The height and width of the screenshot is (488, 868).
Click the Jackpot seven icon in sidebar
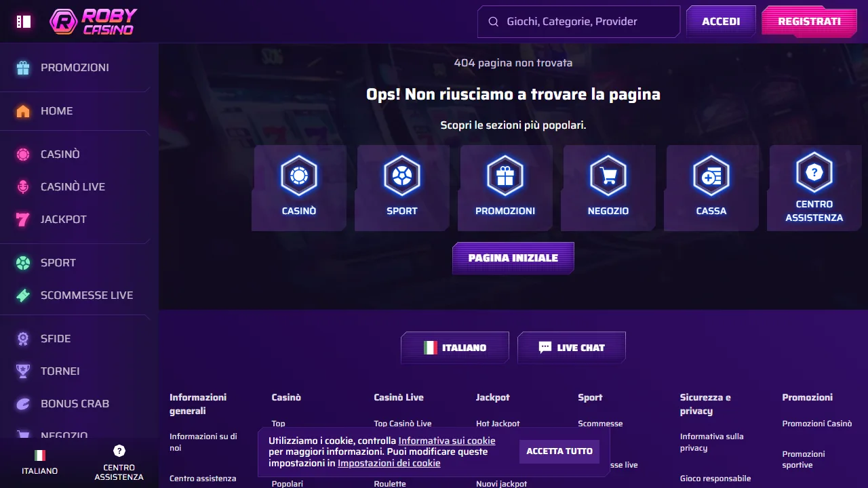[x=23, y=220]
